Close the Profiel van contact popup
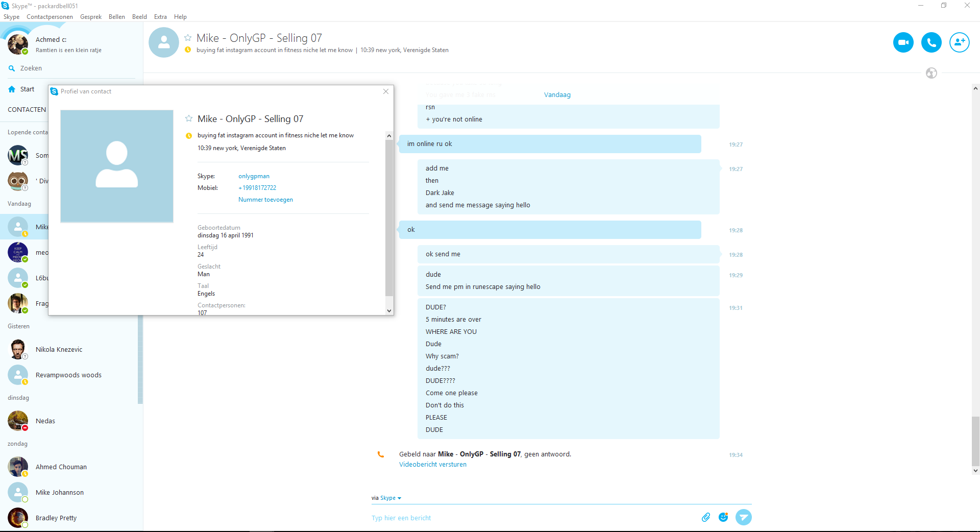 point(386,91)
